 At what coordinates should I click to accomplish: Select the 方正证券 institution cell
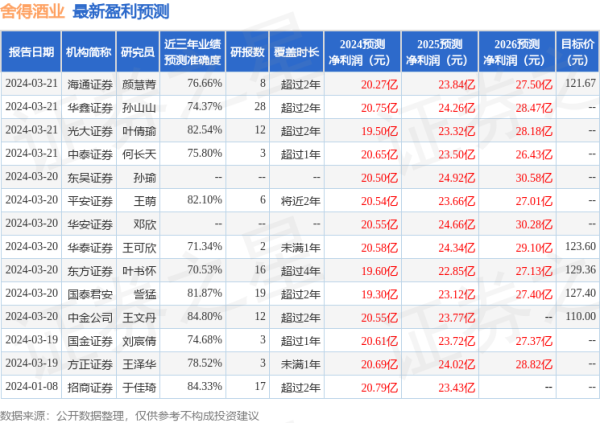90,364
